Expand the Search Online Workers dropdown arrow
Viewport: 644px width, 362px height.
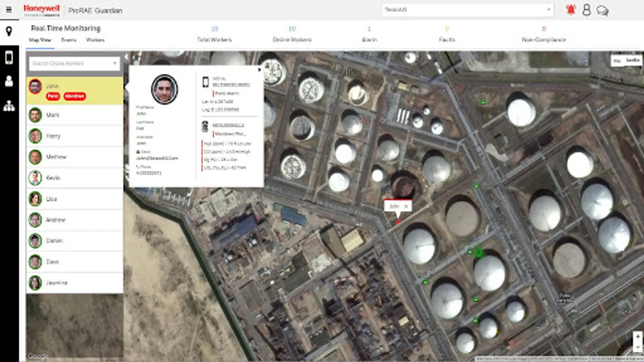coord(115,63)
